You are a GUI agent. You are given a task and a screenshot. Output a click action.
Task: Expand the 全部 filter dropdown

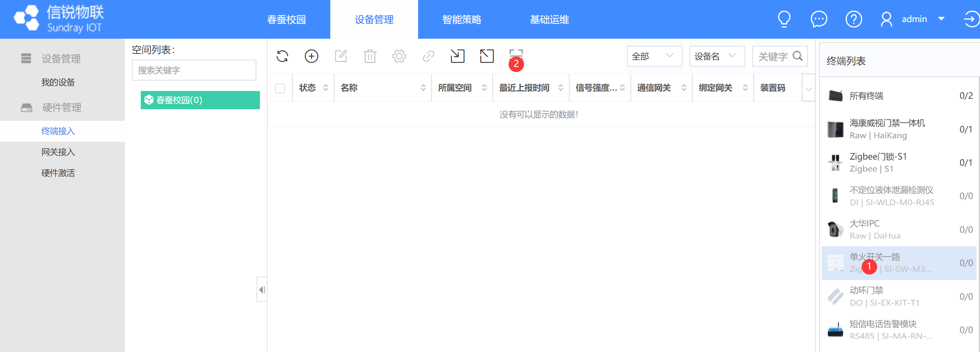point(654,57)
